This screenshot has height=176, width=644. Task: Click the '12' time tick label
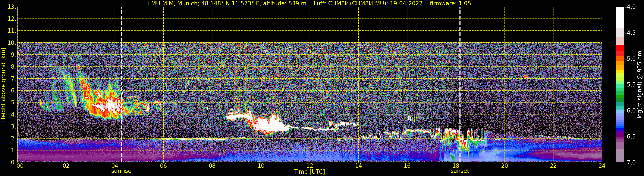pos(310,166)
